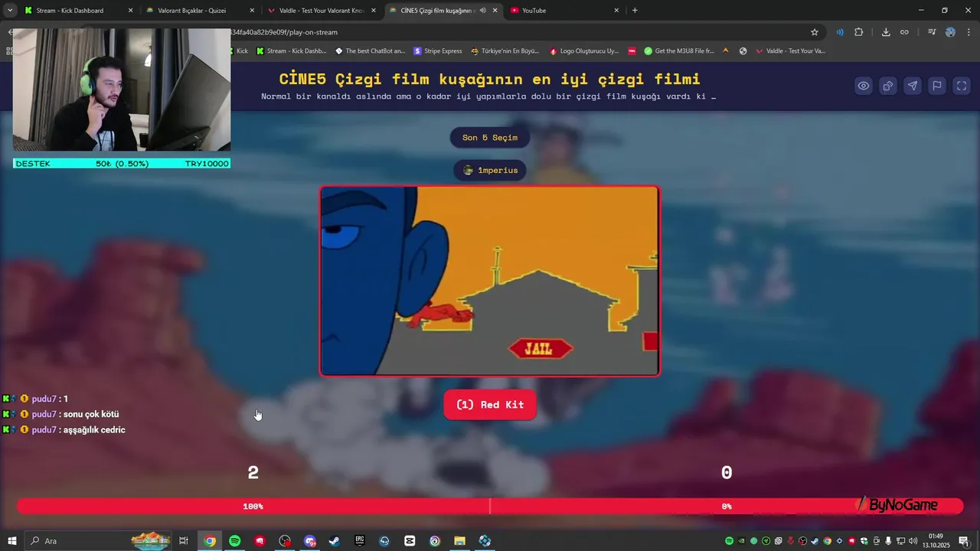The height and width of the screenshot is (551, 980).
Task: Open the Valdle bookmark in bookmarks bar
Action: pos(791,51)
